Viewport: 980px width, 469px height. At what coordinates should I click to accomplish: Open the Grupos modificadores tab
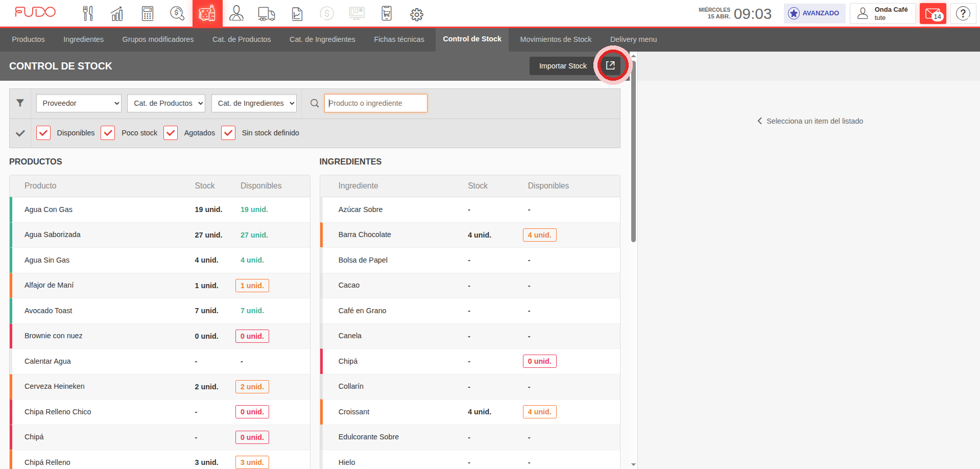(158, 39)
